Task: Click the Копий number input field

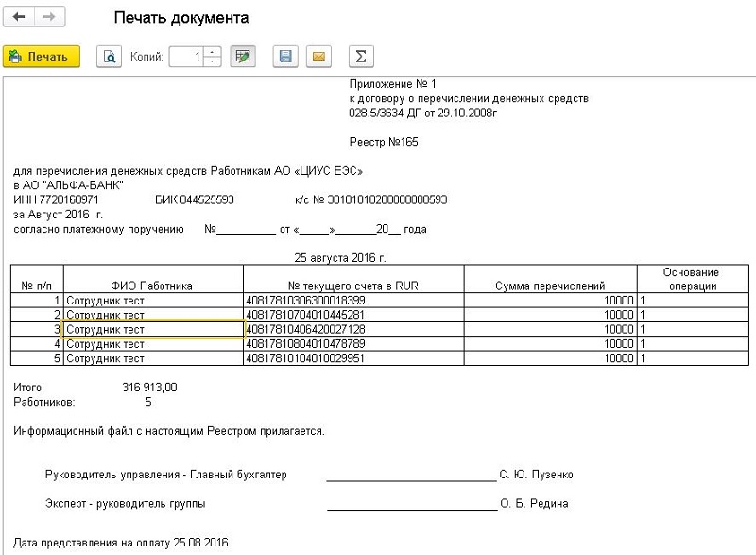Action: pyautogui.click(x=185, y=57)
